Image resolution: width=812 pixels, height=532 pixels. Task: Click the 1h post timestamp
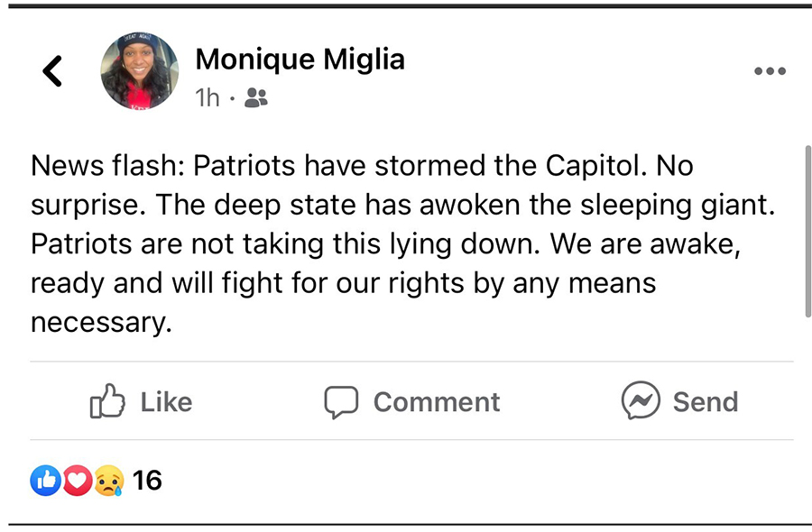pyautogui.click(x=208, y=98)
